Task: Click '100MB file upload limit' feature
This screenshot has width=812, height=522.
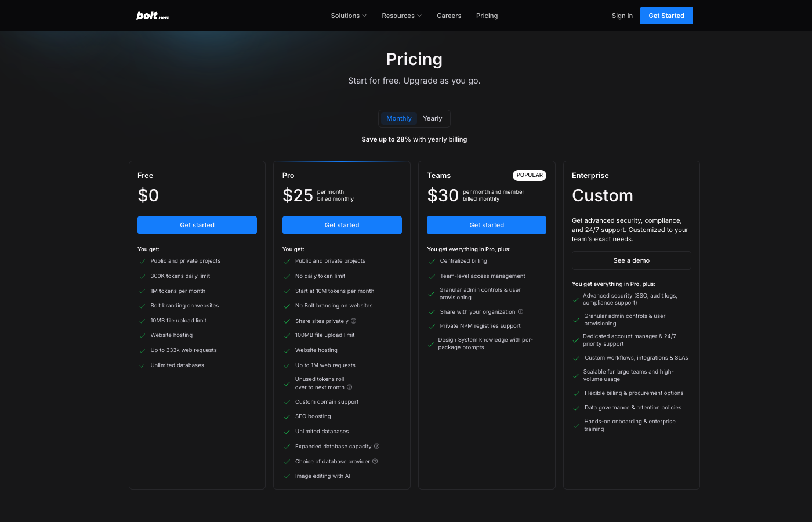Action: pyautogui.click(x=325, y=335)
